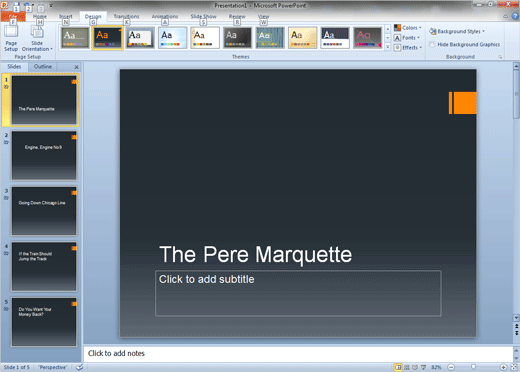
Task: Click zoom out minus button
Action: (x=451, y=367)
